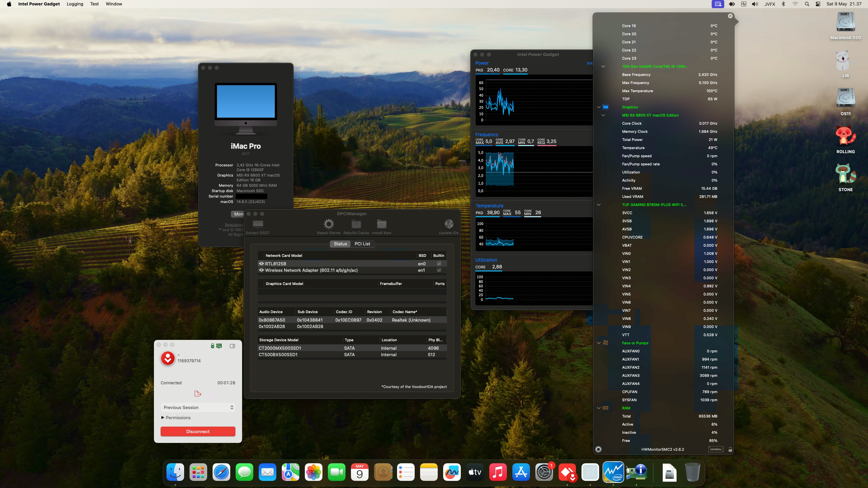Click the red AnyDesk user avatar

pos(167,358)
